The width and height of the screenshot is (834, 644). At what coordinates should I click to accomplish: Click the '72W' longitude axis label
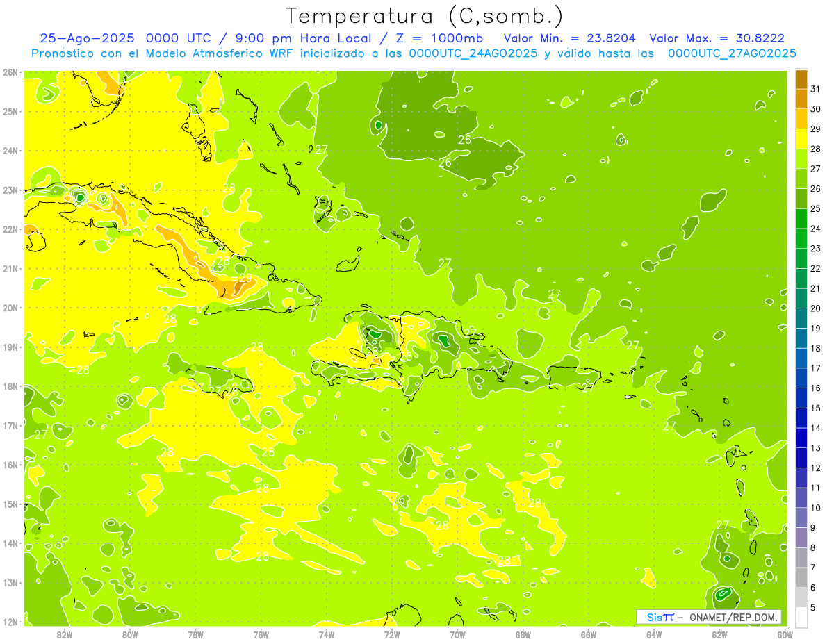(x=392, y=634)
